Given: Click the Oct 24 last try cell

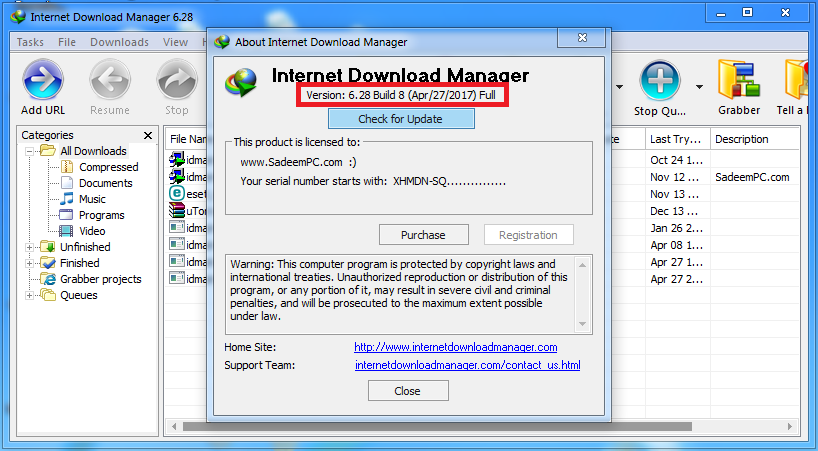Looking at the screenshot, I should [677, 160].
